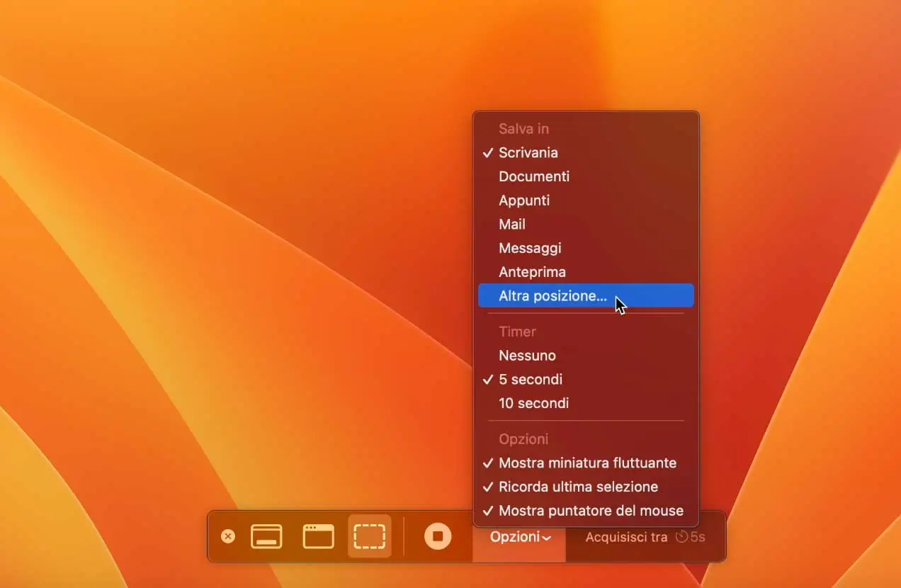Image resolution: width=901 pixels, height=588 pixels.
Task: Select "Mail" save destination
Action: coord(511,224)
